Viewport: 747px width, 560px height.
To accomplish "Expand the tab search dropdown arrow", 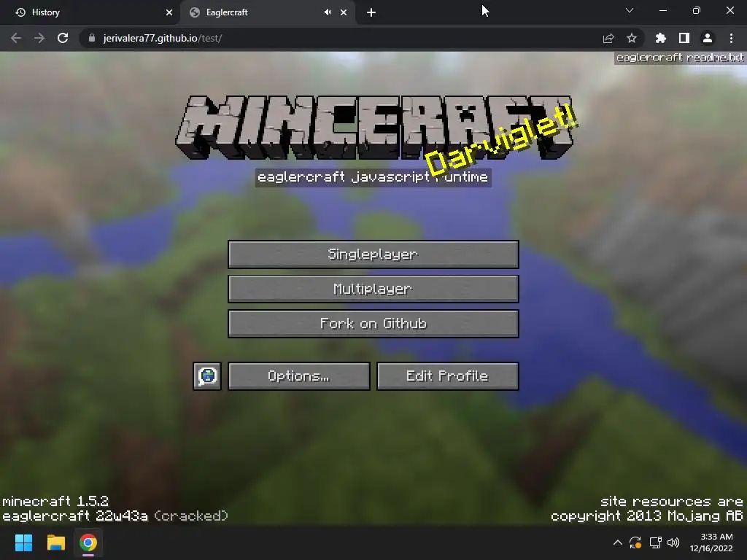I will pos(630,10).
